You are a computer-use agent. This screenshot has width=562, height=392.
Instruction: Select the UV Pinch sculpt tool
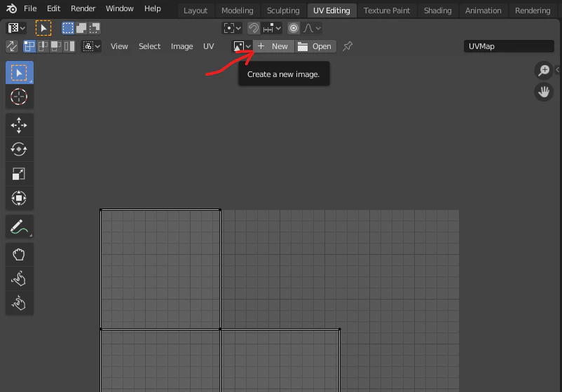[20, 303]
